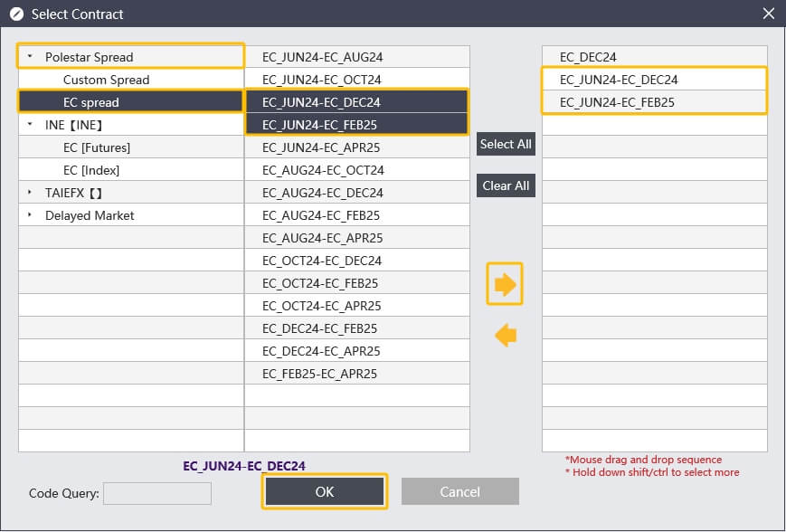Click the Select Contract title bar icon

(x=16, y=14)
